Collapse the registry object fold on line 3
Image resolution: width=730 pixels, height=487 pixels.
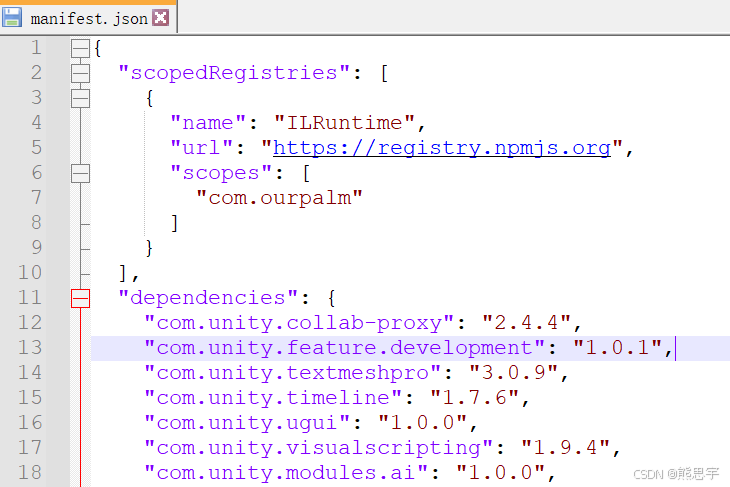(80, 98)
